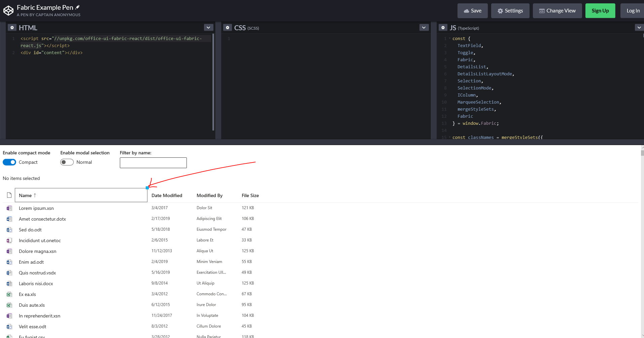Sort by File Size column header
The height and width of the screenshot is (338, 644).
(x=250, y=195)
